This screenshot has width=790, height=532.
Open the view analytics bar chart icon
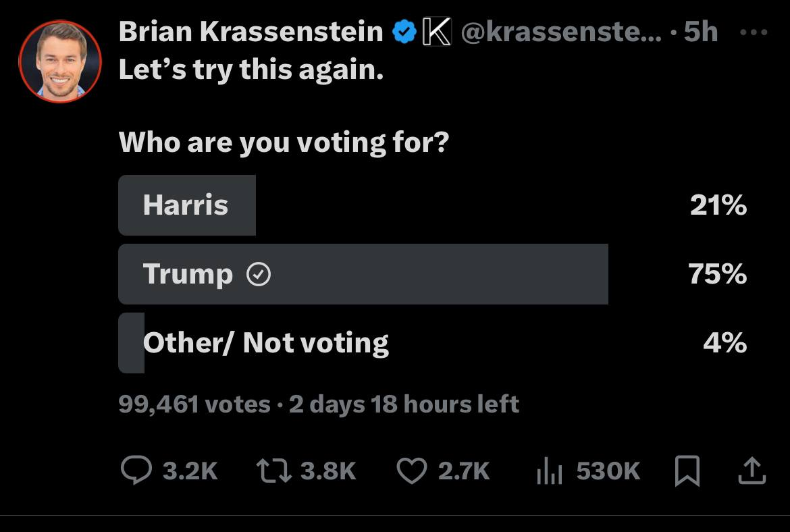[x=549, y=471]
